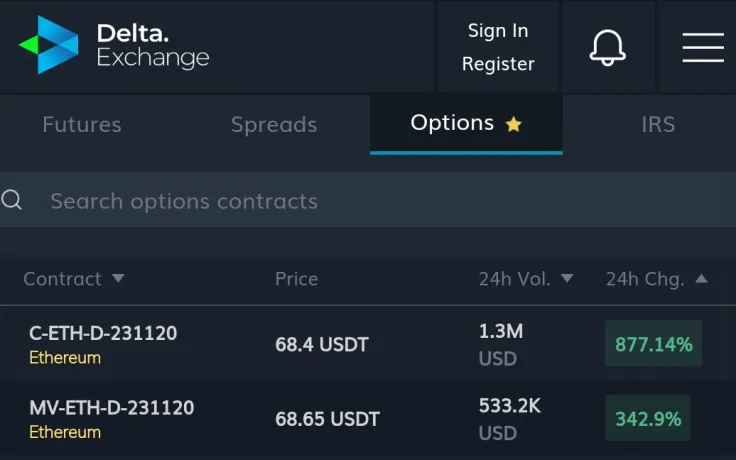
Task: Click the Register link
Action: [498, 64]
